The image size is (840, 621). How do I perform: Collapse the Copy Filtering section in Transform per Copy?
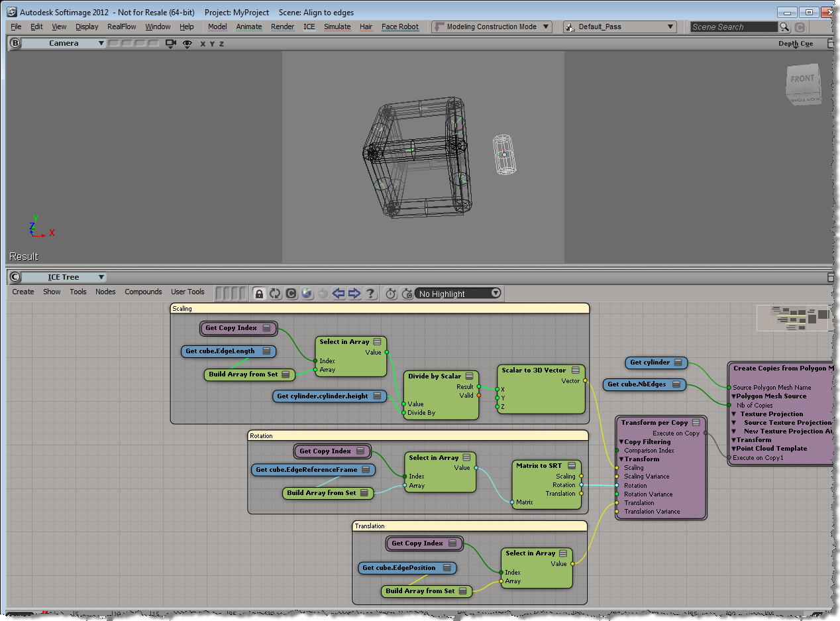click(x=621, y=441)
